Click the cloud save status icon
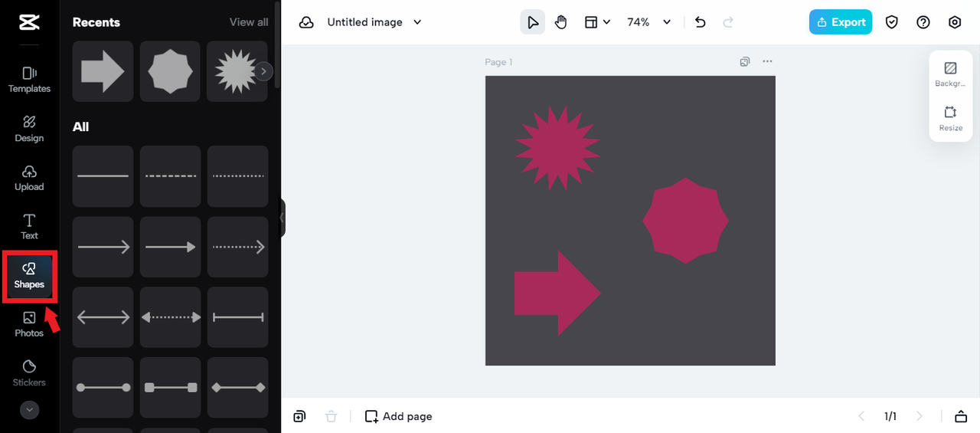 click(306, 22)
